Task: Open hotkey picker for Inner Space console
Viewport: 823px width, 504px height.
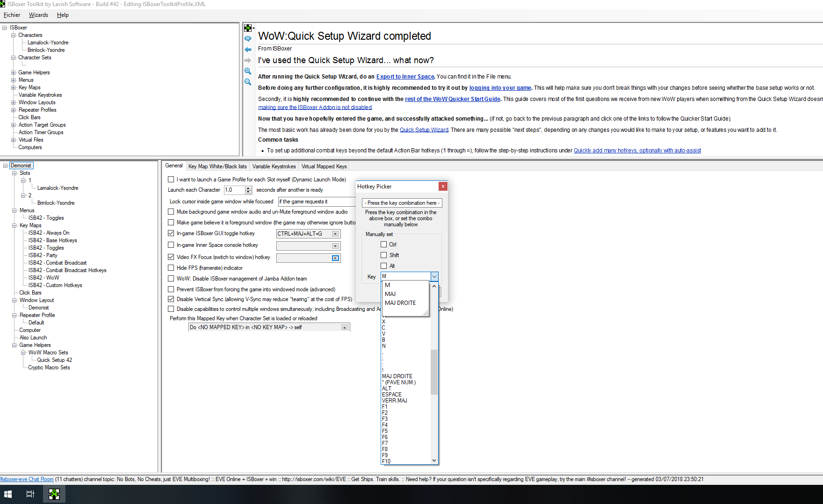Action: [335, 246]
